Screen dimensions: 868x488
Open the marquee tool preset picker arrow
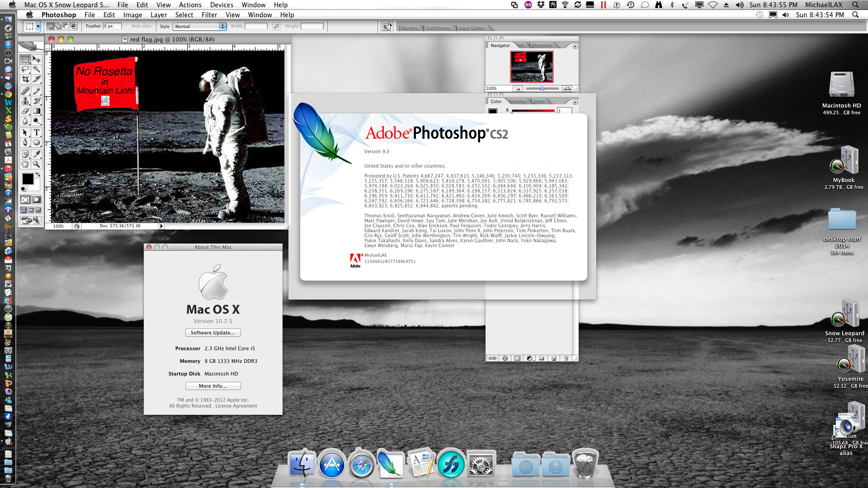tap(38, 27)
